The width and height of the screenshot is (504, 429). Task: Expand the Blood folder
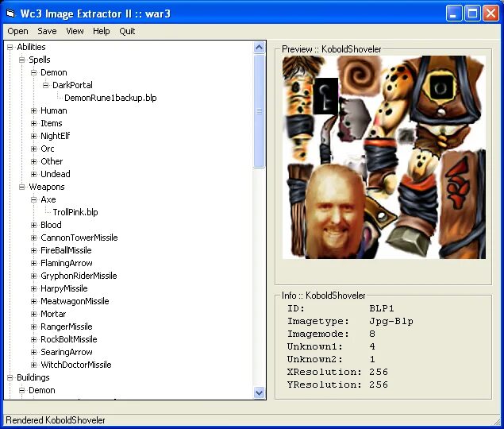34,226
